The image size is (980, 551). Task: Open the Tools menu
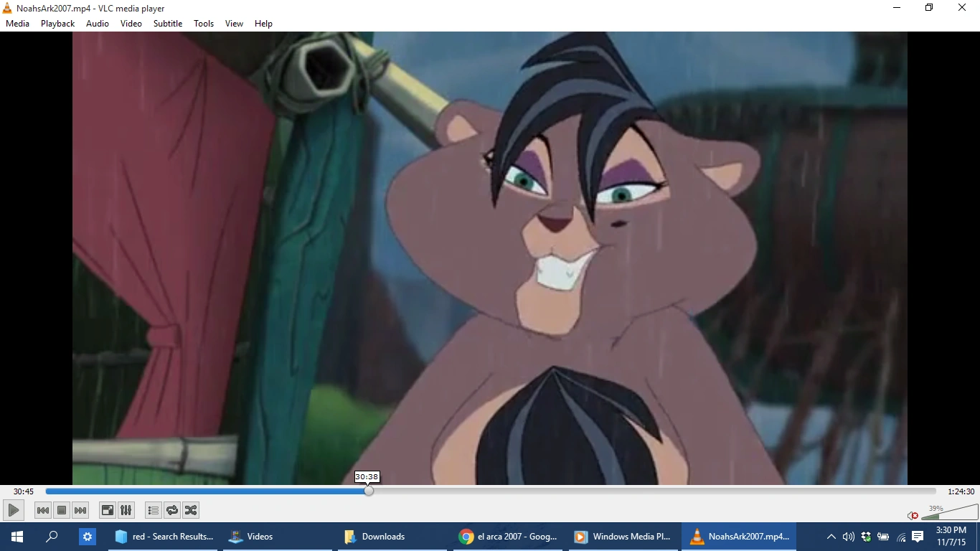coord(204,24)
